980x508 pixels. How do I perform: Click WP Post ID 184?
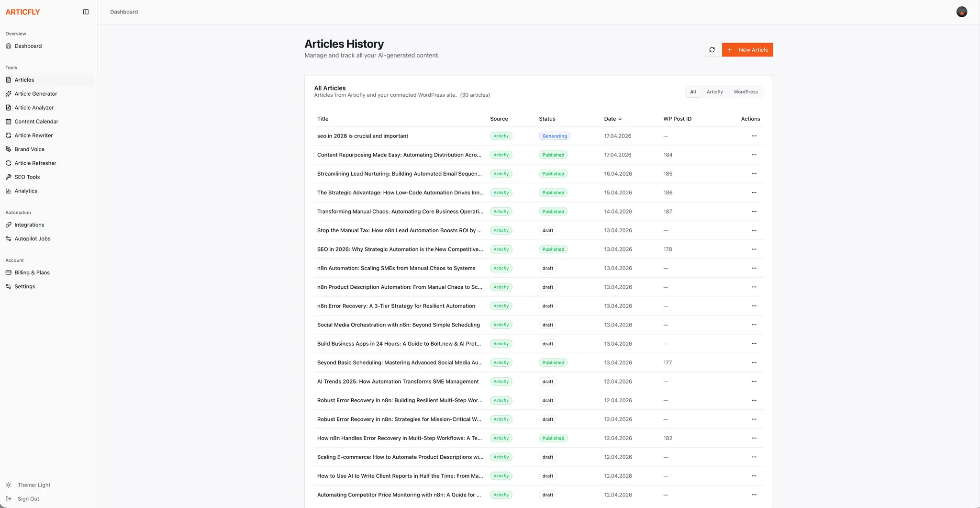[668, 155]
